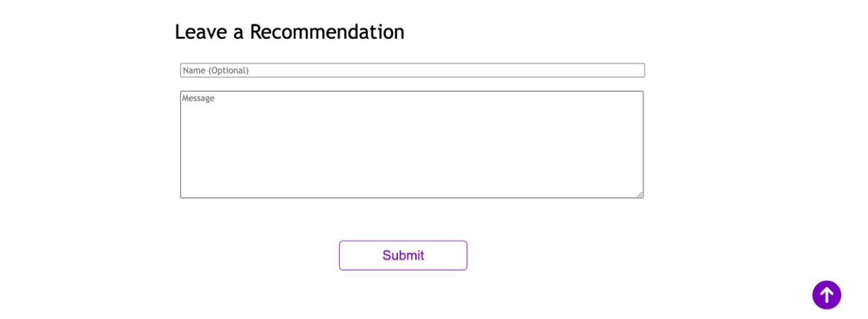
Task: Grab the Message box resize handle
Action: point(640,194)
